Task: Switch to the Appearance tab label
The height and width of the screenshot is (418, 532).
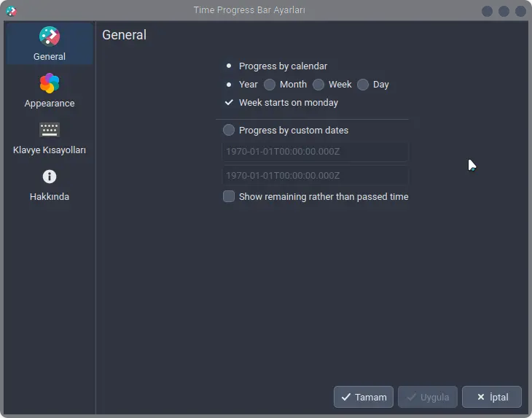Action: pyautogui.click(x=50, y=104)
